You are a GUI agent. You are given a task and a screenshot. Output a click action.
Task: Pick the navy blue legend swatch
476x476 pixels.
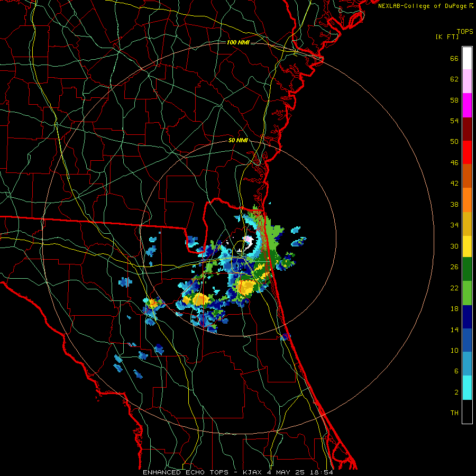tap(467, 317)
